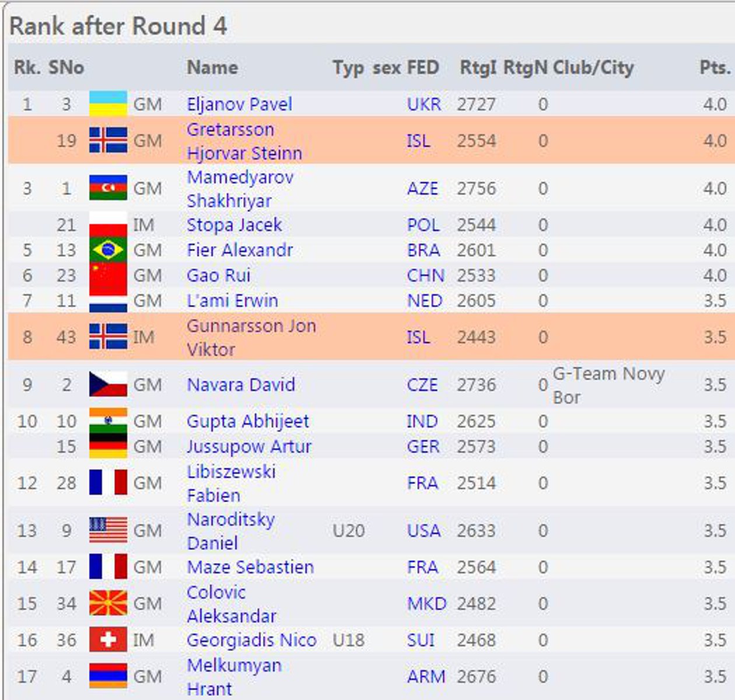This screenshot has width=735, height=700.
Task: Click the Switzerland flag icon
Action: (108, 640)
